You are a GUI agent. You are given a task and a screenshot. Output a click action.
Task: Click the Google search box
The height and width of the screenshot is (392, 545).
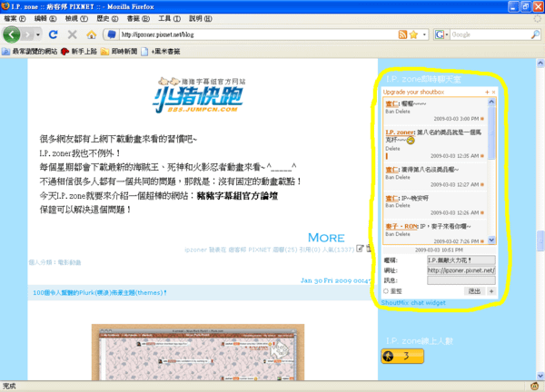tap(490, 34)
